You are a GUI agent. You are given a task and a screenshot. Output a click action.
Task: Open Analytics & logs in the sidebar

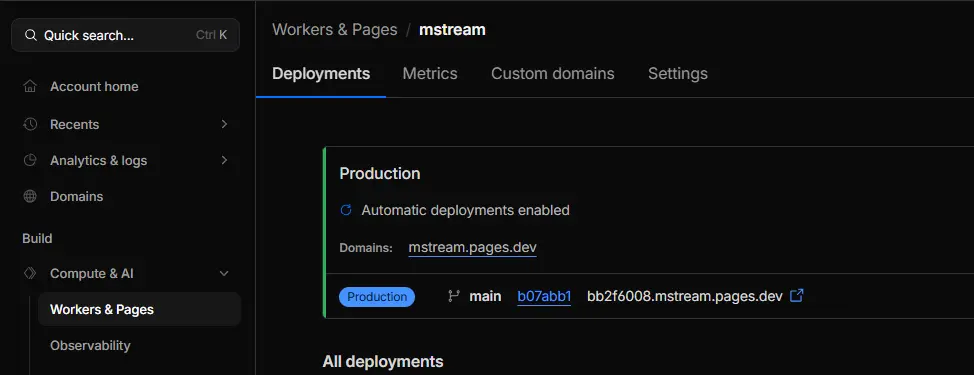pos(99,160)
